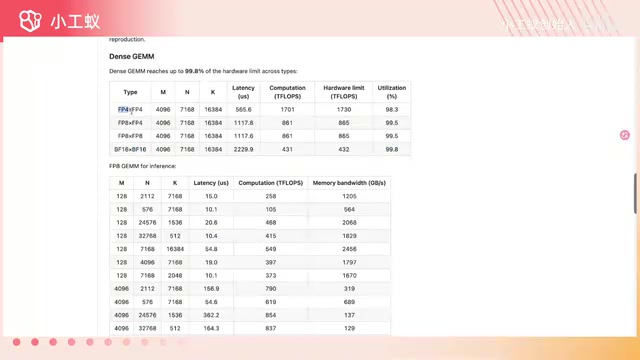This screenshot has width=640, height=360.
Task: Click the 2229.9 latency cell
Action: (x=243, y=149)
